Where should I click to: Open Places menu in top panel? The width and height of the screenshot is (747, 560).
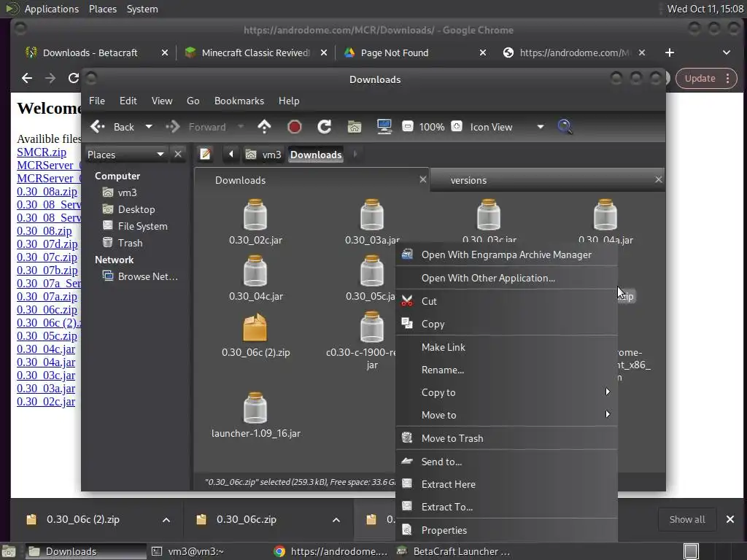pyautogui.click(x=102, y=9)
